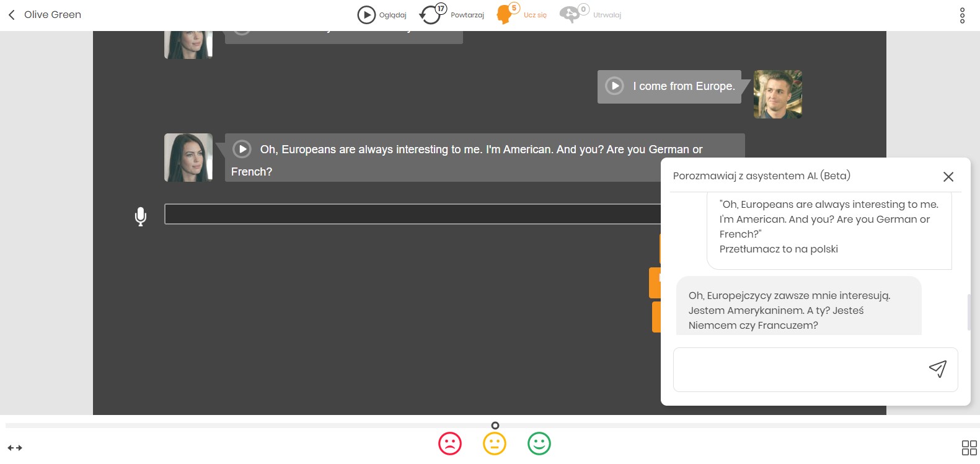
Task: Click the 'I come from Europe.' sentence
Action: click(x=684, y=86)
